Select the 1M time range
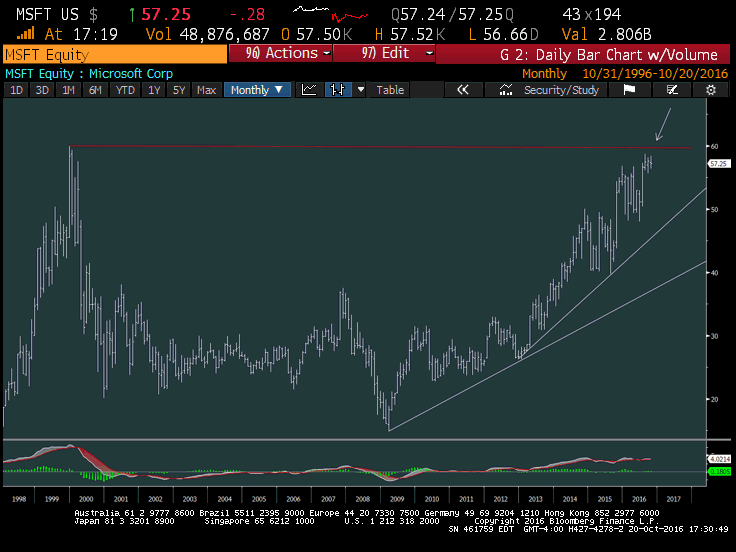Viewport: 736px width, 552px height. (x=69, y=90)
